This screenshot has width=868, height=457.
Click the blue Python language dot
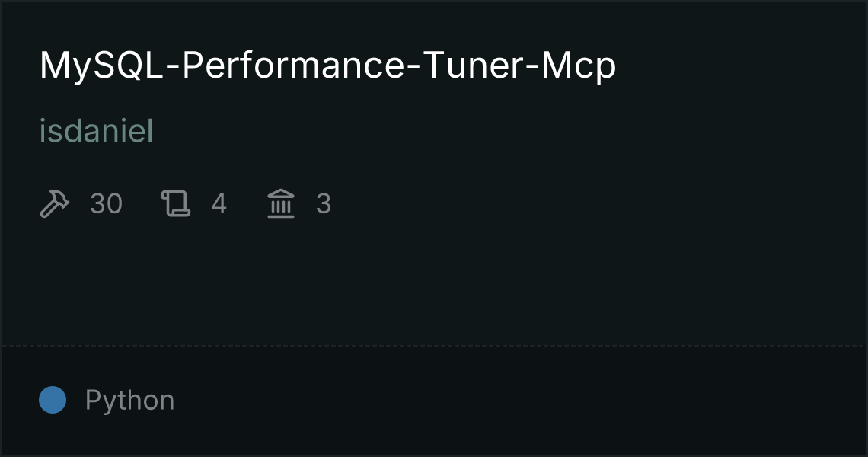(53, 400)
